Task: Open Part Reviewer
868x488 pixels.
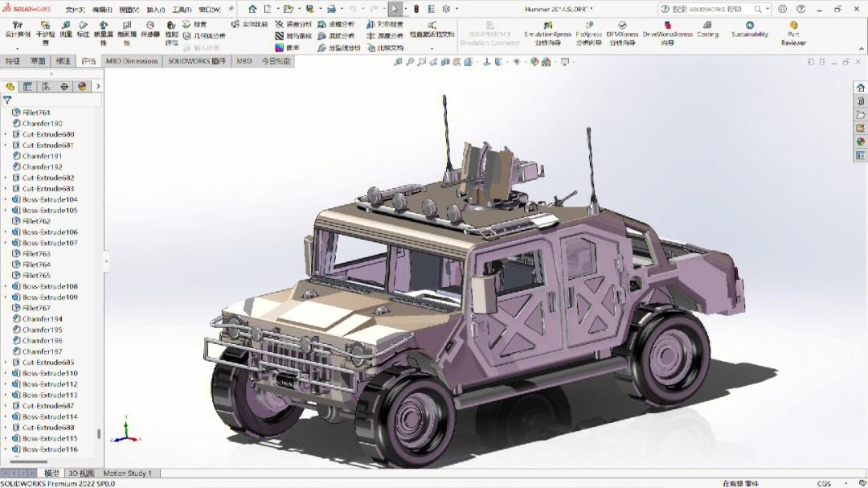Action: (x=794, y=34)
